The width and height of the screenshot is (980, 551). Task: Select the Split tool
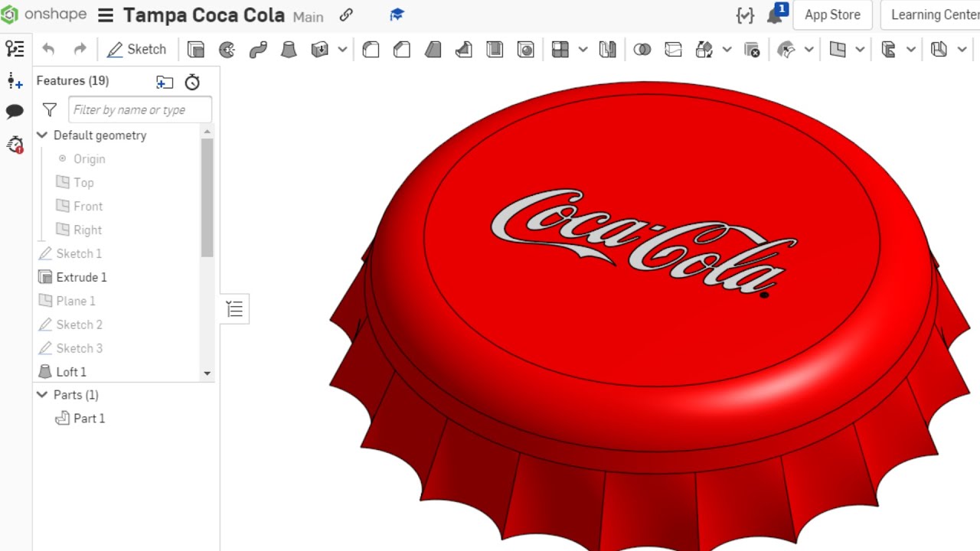pos(673,50)
